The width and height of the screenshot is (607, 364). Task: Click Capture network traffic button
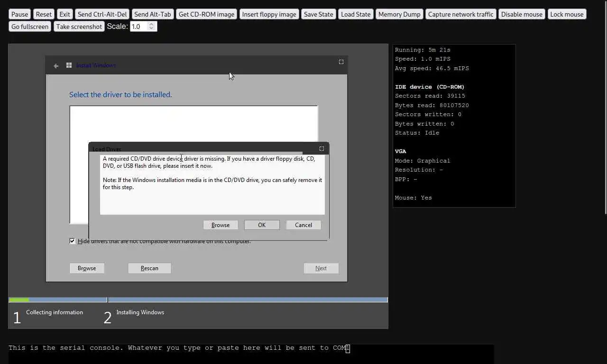coord(460,14)
